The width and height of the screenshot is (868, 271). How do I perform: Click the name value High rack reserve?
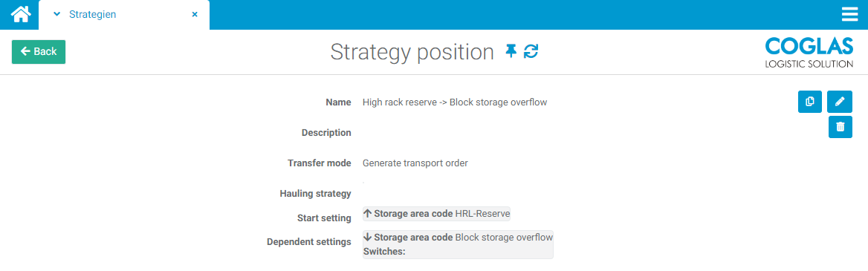(x=455, y=102)
